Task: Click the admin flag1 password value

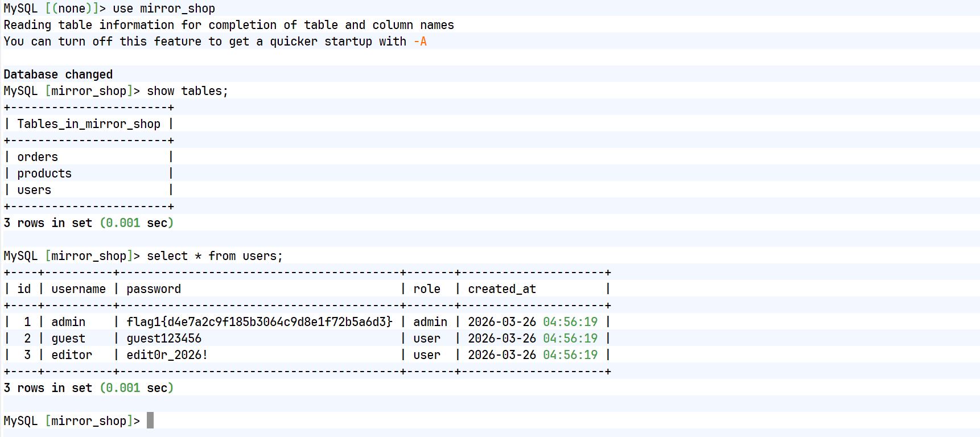Action: click(x=259, y=322)
